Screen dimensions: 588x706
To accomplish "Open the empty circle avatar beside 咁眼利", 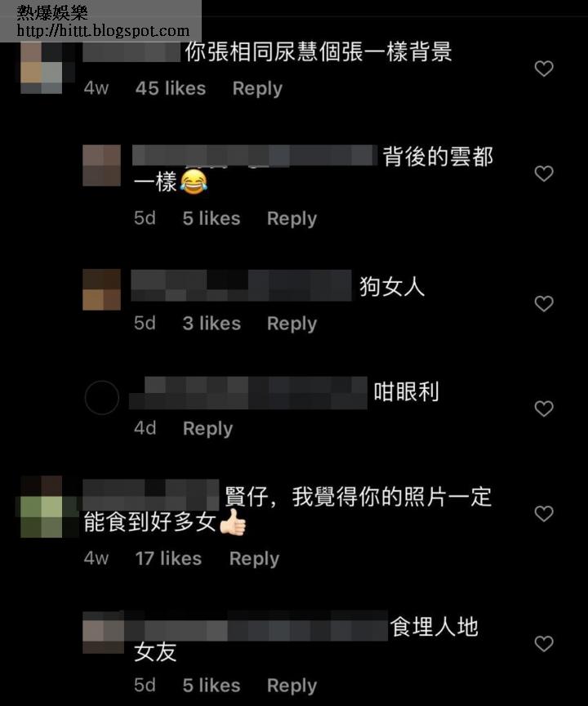I will click(101, 398).
